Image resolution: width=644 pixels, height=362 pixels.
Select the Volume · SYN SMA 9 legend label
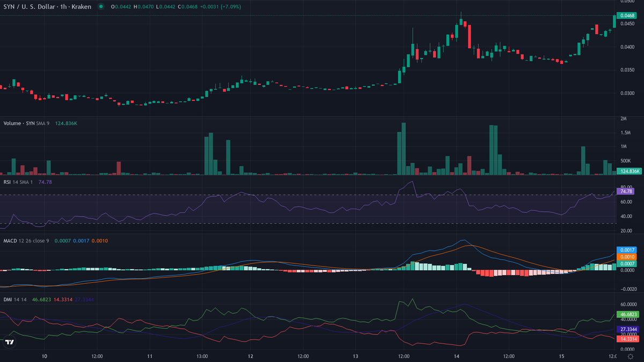pos(27,123)
